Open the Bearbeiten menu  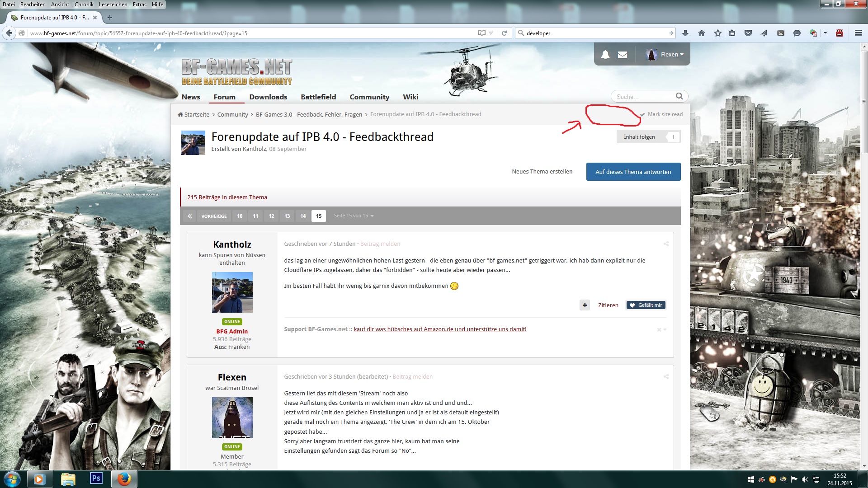tap(33, 5)
